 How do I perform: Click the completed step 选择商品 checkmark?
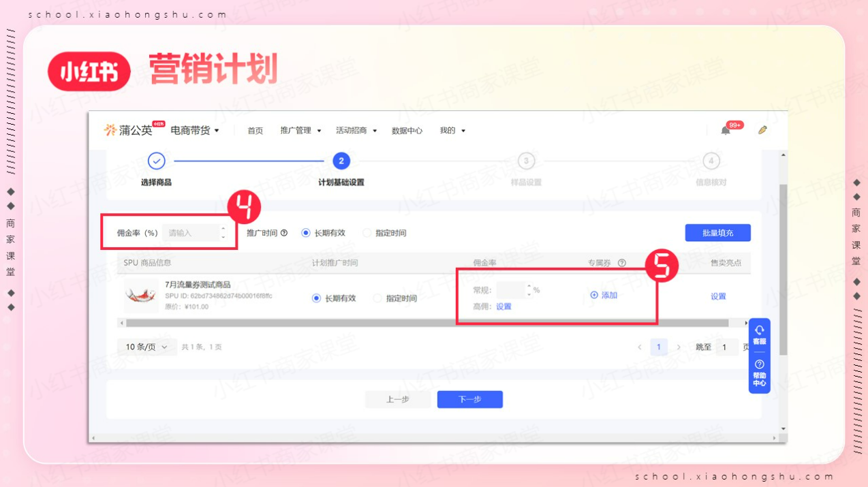pyautogui.click(x=157, y=161)
